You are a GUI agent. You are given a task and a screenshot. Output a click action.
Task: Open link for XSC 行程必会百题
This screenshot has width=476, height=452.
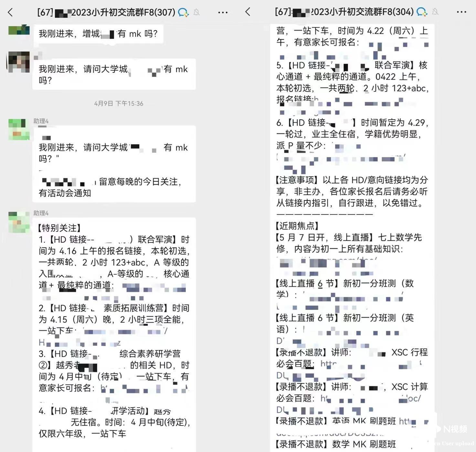pos(349,370)
